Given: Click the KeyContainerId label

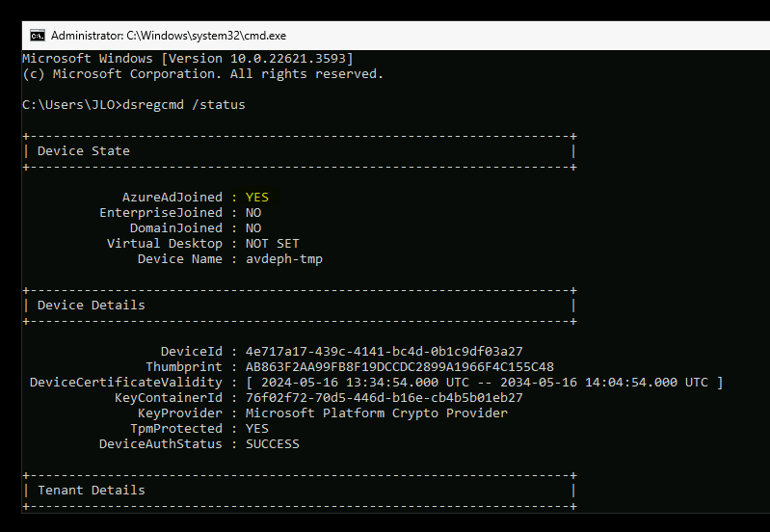Looking at the screenshot, I should pos(169,398).
